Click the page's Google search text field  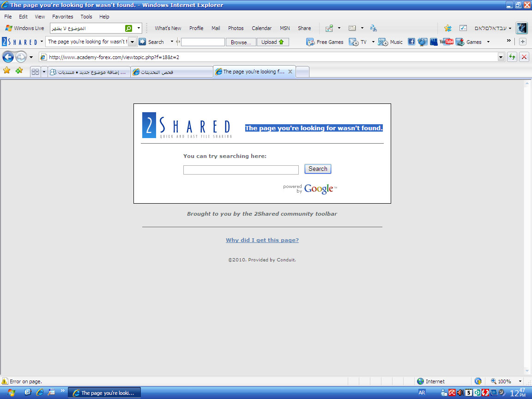[241, 170]
